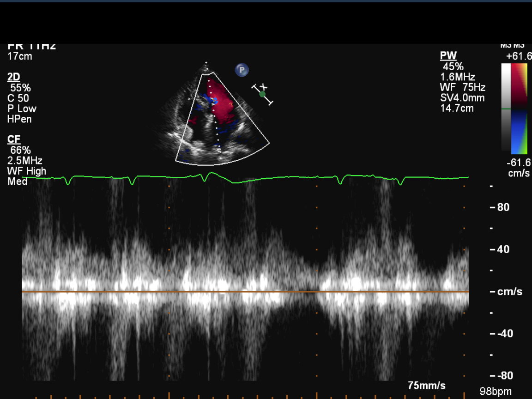Click the 98bpm heart rate readout
This screenshot has height=399, width=532.
tap(495, 392)
